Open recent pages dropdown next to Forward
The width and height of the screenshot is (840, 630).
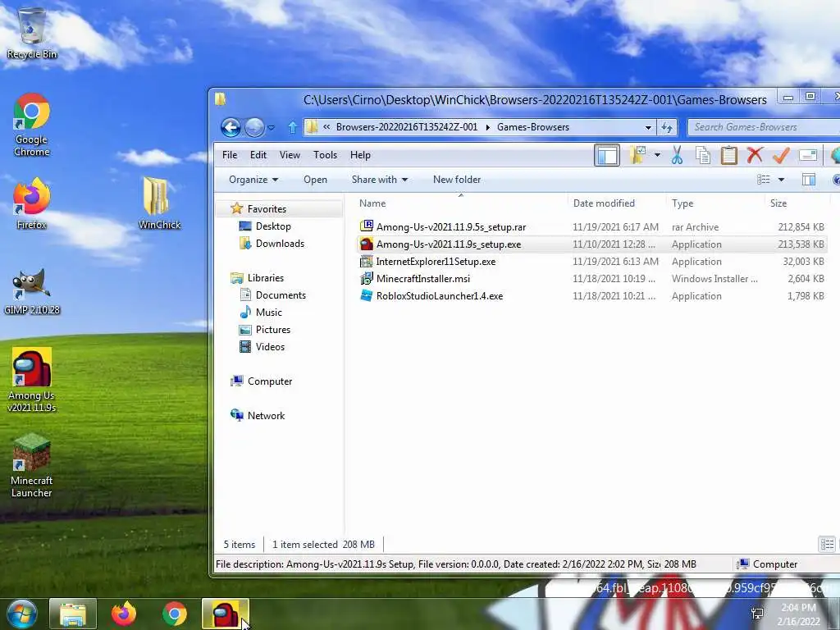click(271, 127)
